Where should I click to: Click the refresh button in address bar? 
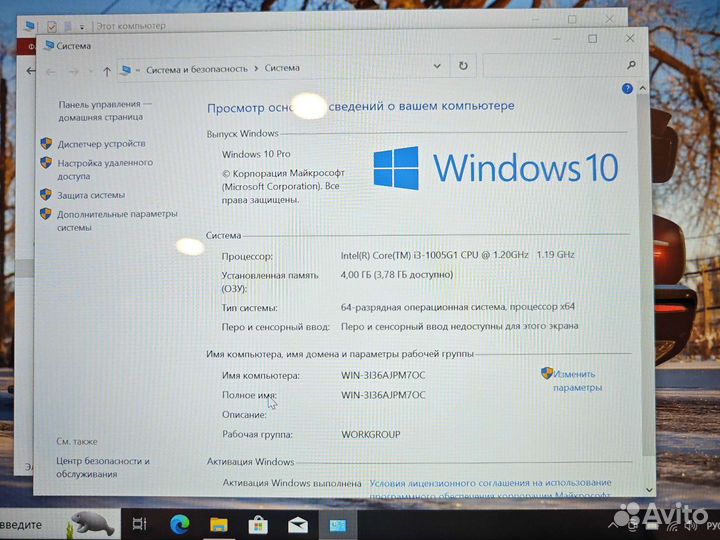coord(463,66)
